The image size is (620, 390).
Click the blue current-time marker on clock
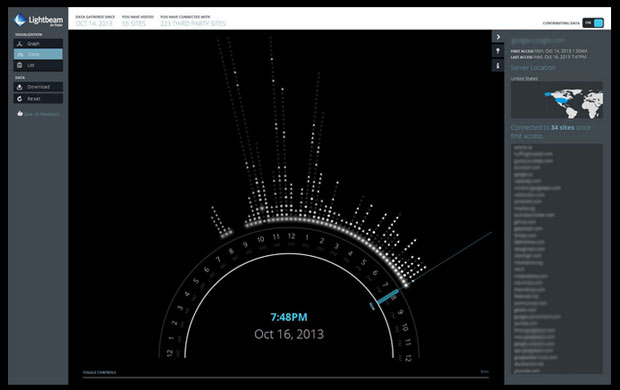click(387, 297)
